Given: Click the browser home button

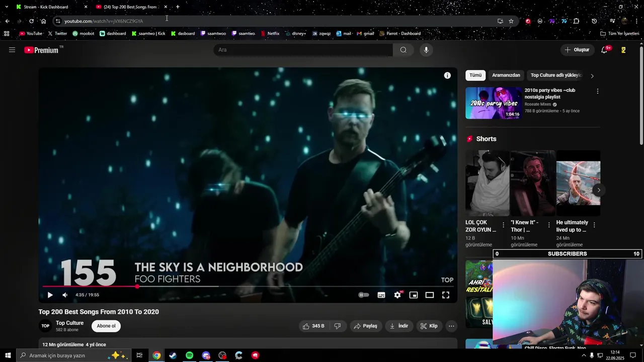Looking at the screenshot, I should (43, 21).
